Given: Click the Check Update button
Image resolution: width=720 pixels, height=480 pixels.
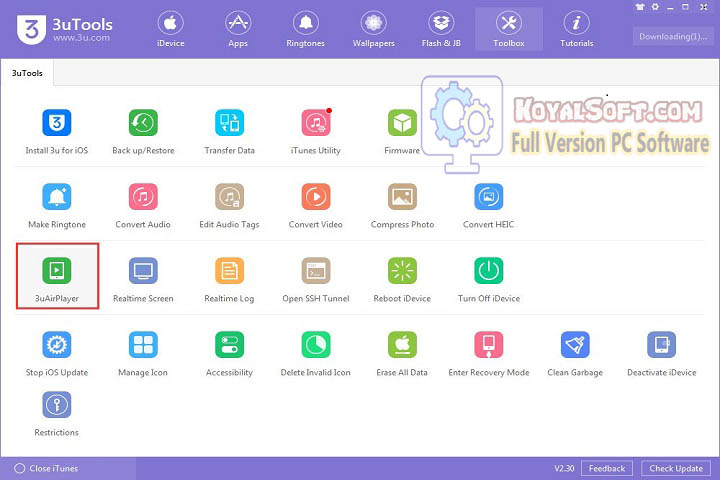Looking at the screenshot, I should pos(676,469).
